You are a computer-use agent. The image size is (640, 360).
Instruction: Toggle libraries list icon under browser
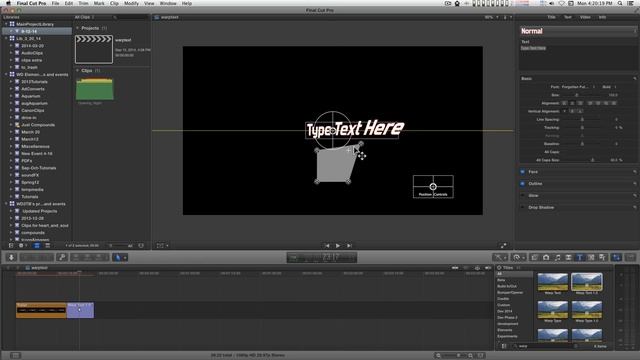[11, 246]
